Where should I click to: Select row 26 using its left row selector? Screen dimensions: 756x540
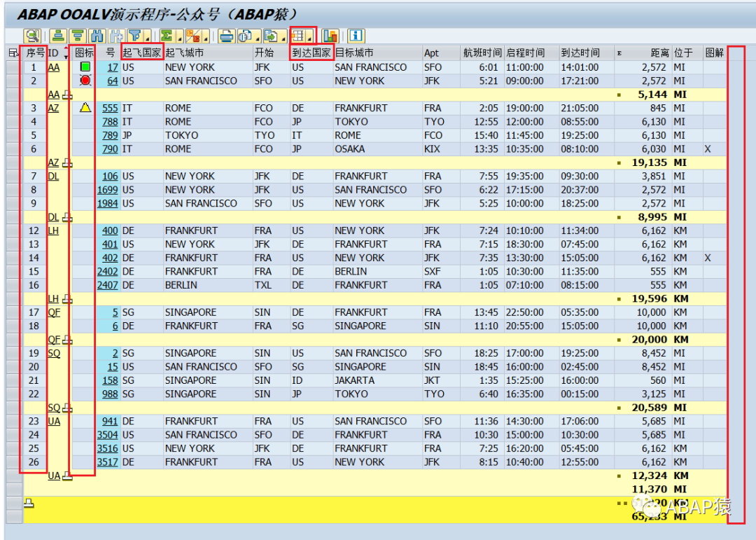click(14, 462)
